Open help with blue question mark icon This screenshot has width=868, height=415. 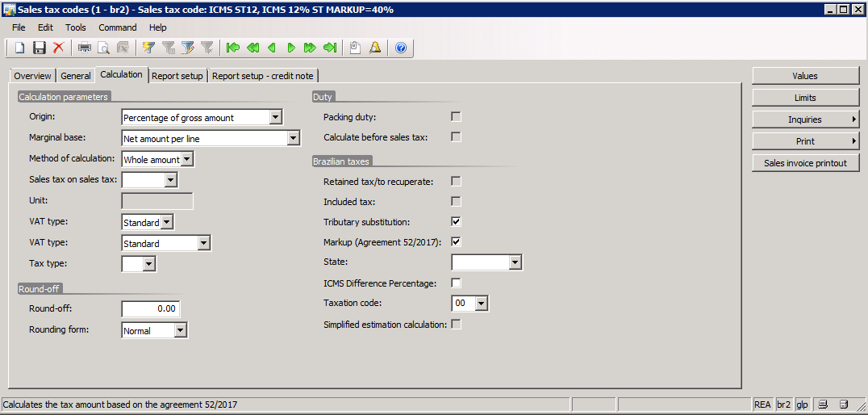pos(401,48)
